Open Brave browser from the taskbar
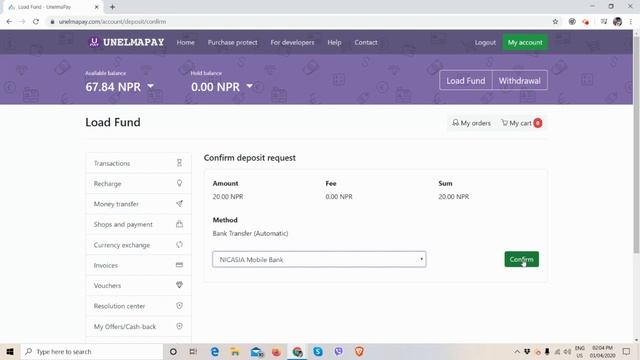Viewport: 640px width, 360px height. [x=359, y=351]
